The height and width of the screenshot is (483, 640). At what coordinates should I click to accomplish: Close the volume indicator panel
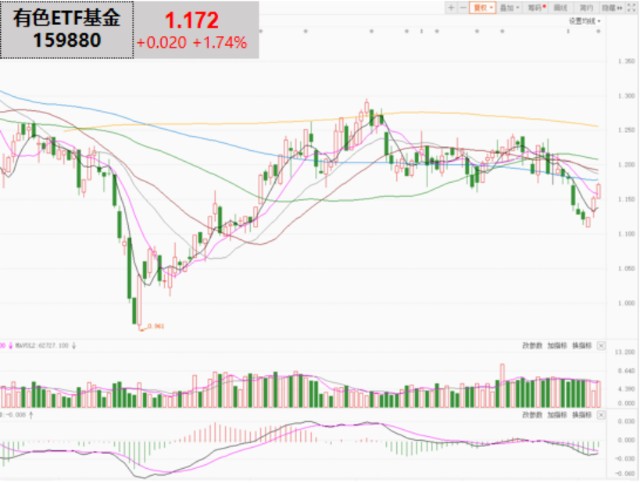601,346
